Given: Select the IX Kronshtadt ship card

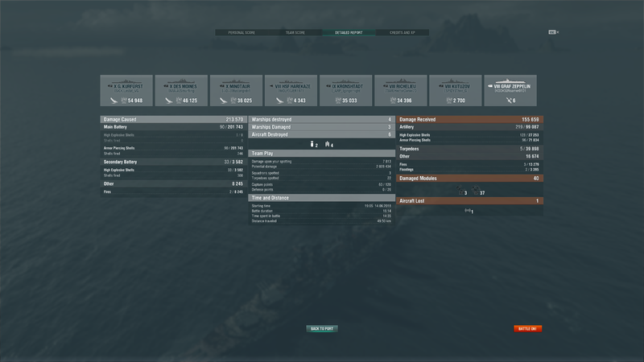Looking at the screenshot, I should 346,90.
